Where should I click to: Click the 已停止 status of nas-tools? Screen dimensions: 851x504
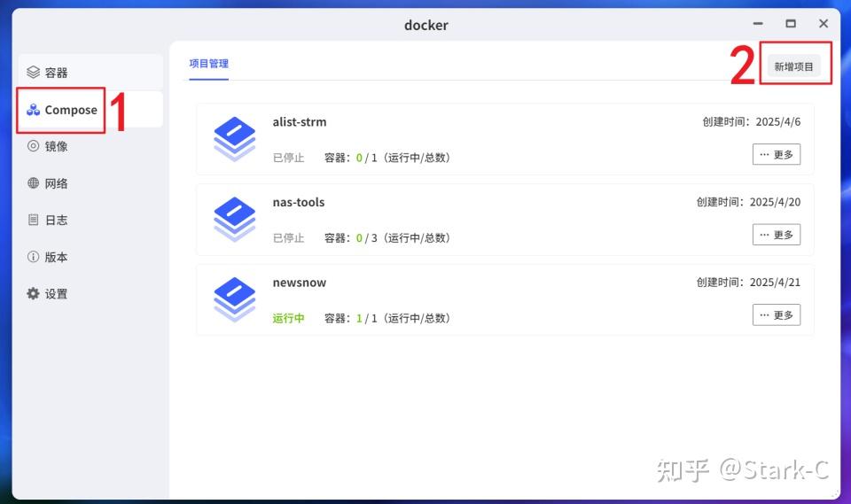[288, 237]
